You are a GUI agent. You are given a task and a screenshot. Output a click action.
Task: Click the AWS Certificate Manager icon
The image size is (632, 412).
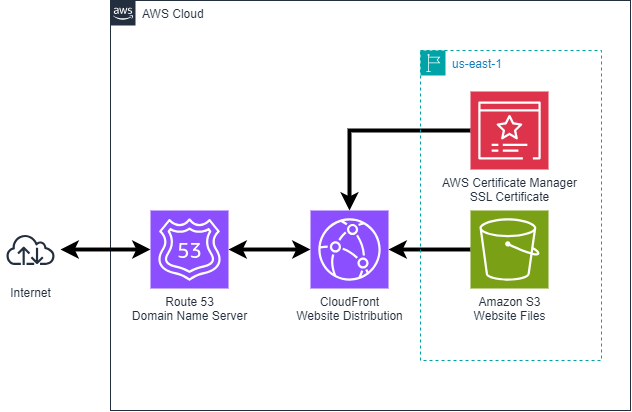coord(509,131)
